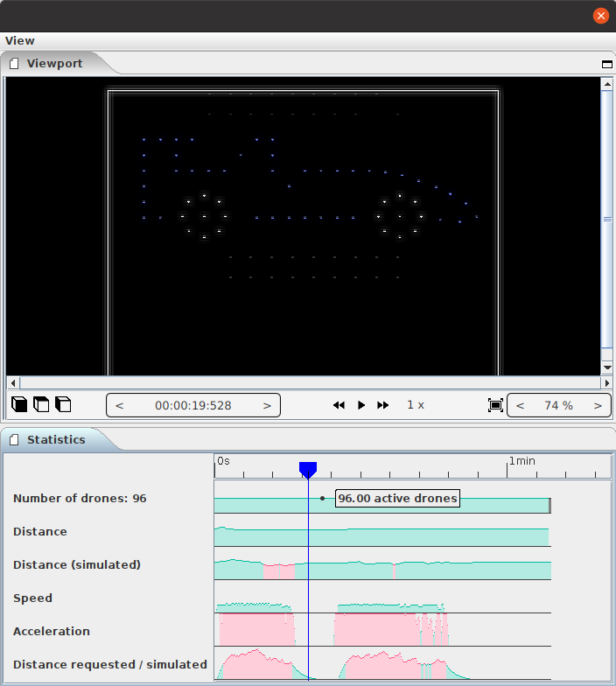Click the viewport scroll up arrow
Viewport: 616px width, 686px height.
(x=607, y=84)
